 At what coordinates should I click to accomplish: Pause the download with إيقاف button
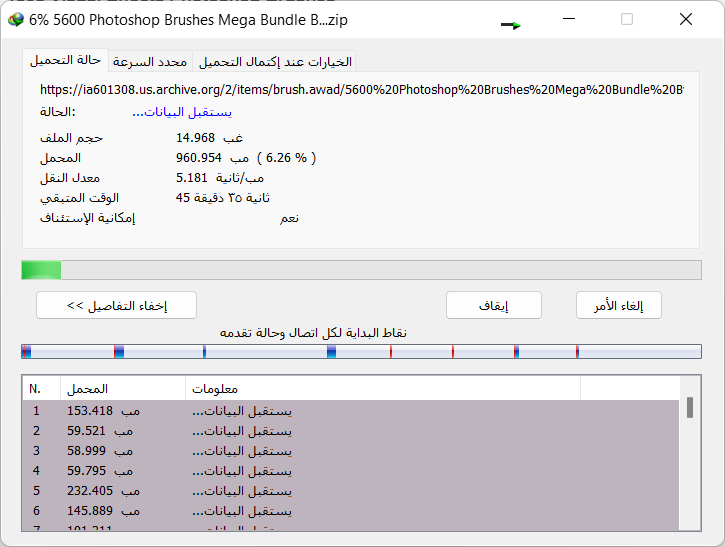(493, 305)
